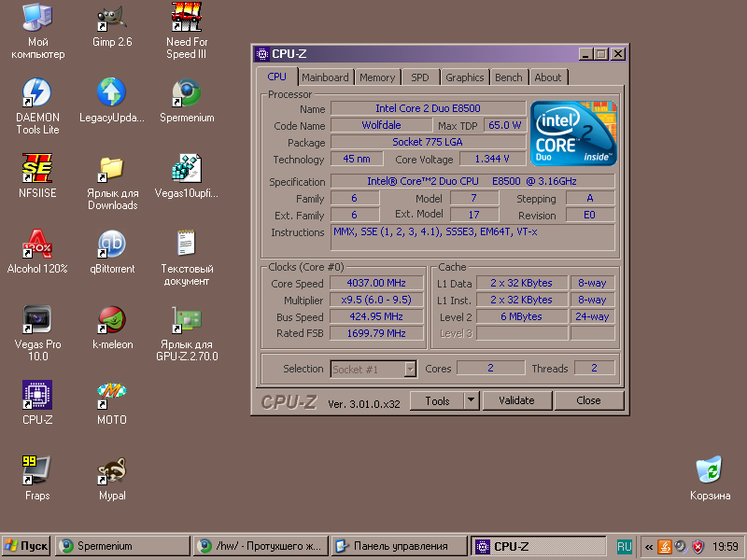
Task: Click the red security shield tray icon
Action: (x=698, y=546)
